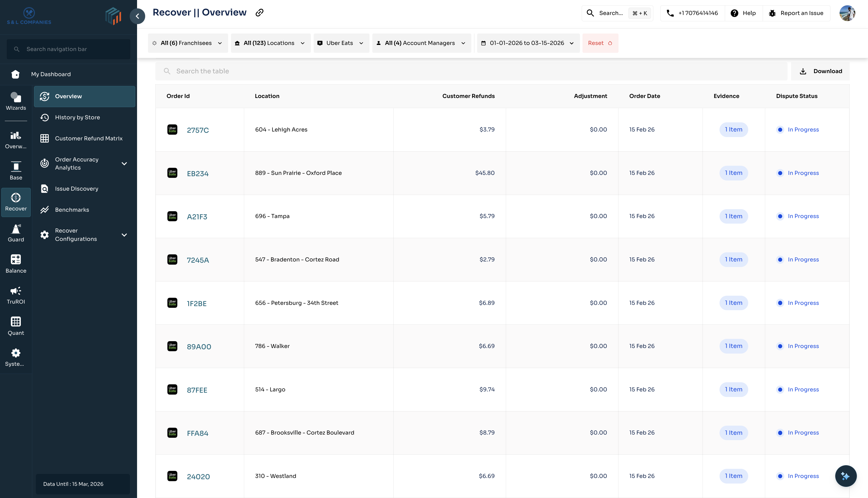Expand Order Accuracy Analytics submenu

click(124, 164)
